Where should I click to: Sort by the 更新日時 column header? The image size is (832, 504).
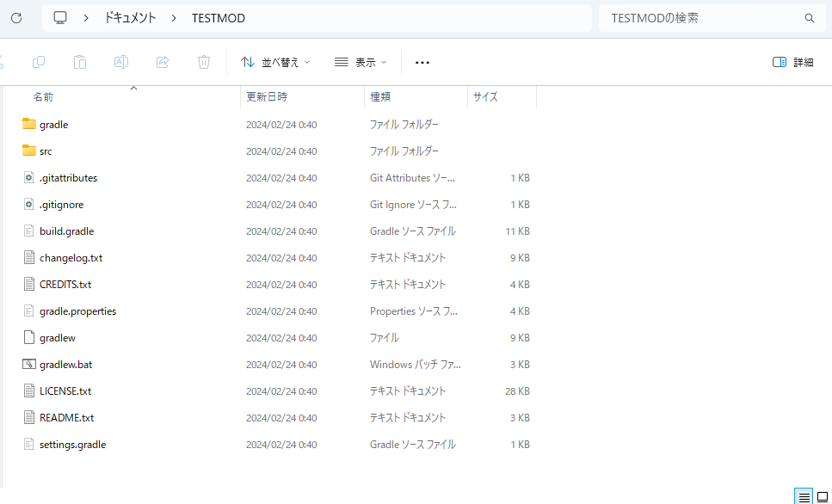coord(267,96)
